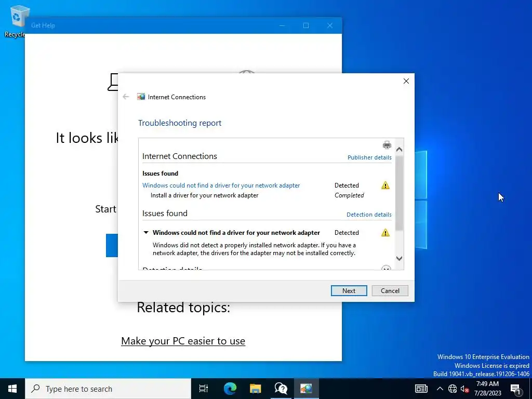This screenshot has width=532, height=399.
Task: Click the report vertical scrollbar thumb
Action: point(400,193)
